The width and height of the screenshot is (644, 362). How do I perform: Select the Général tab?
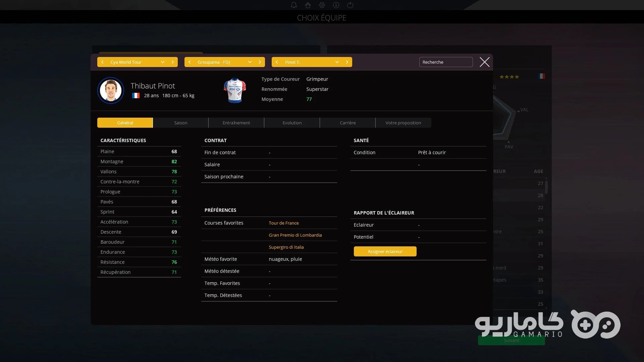coord(125,123)
